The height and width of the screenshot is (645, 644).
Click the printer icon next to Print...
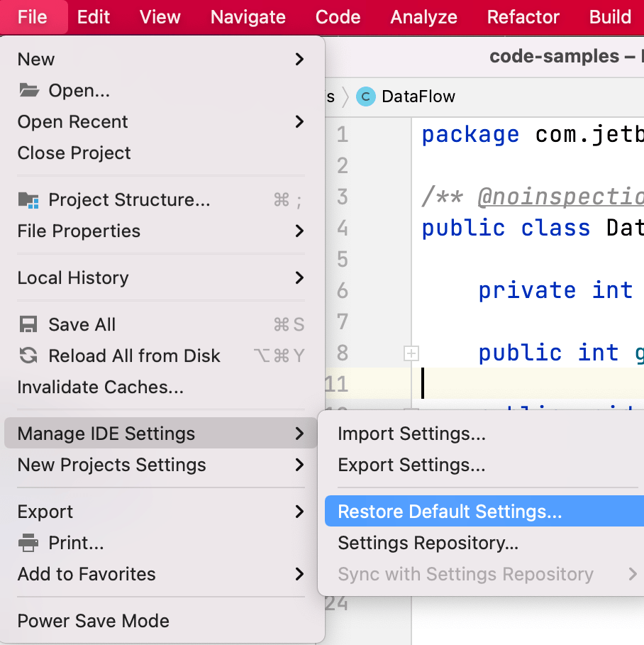pos(28,544)
